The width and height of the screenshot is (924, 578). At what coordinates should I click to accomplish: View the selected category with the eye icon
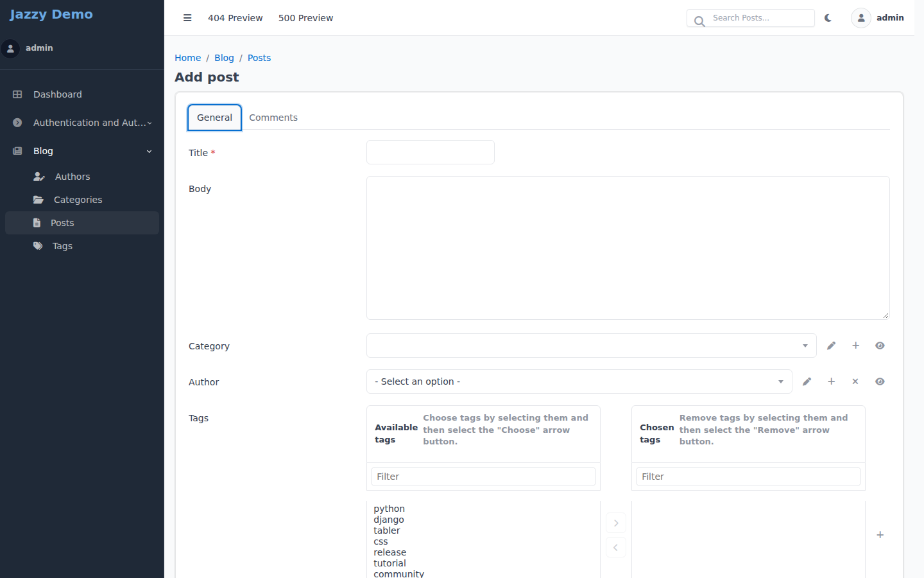coord(880,346)
